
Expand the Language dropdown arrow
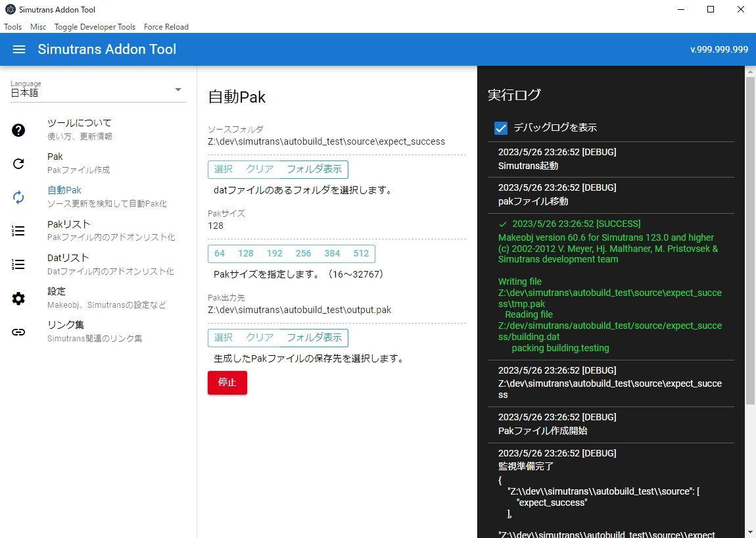coord(178,90)
